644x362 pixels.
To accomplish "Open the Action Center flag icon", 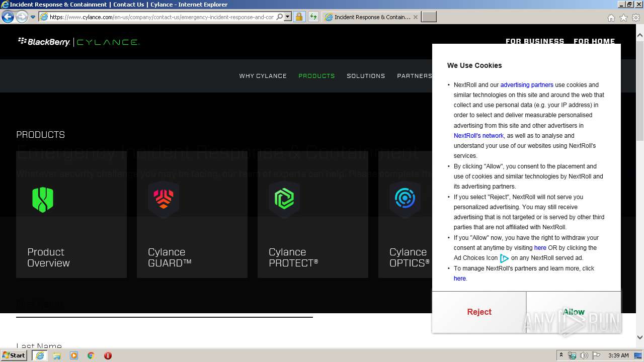I will tap(596, 355).
